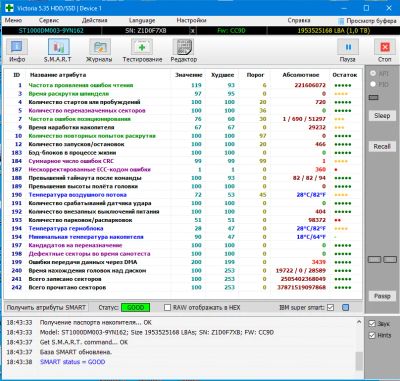This screenshot has width=400, height=381.
Task: Click the Значение column header
Action: 189,75
